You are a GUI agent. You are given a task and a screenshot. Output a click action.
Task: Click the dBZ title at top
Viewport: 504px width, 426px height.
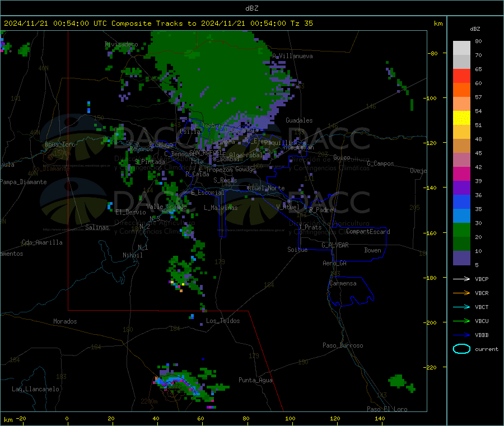(x=251, y=8)
